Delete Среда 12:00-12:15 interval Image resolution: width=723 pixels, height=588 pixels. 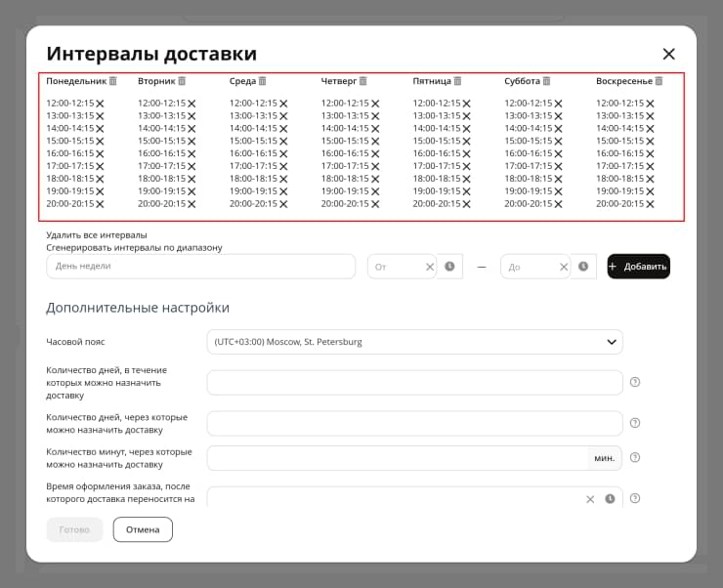click(x=283, y=104)
